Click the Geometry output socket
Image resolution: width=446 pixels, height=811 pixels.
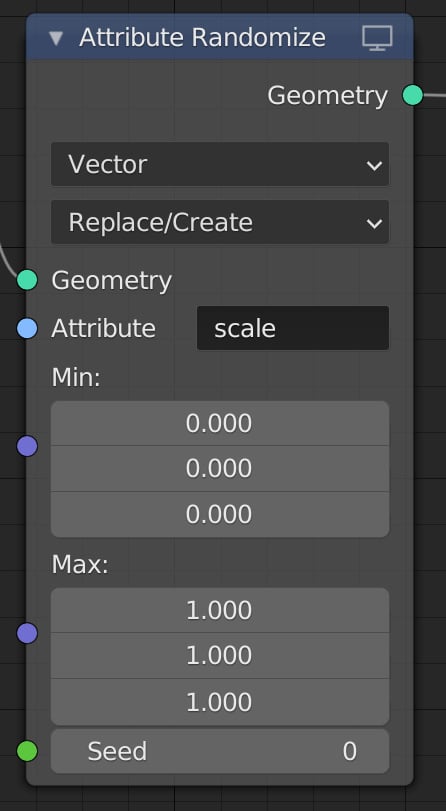(412, 95)
